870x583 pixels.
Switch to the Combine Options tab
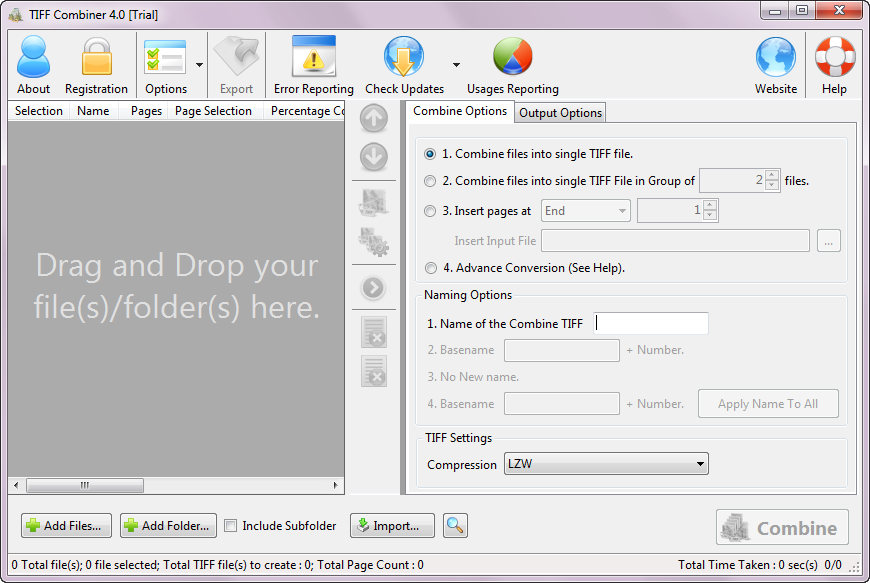(459, 111)
